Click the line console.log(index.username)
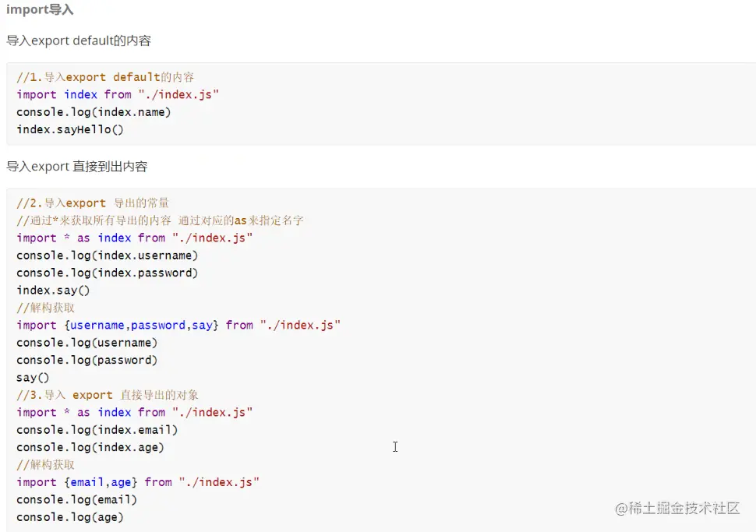Image resolution: width=756 pixels, height=532 pixels. pyautogui.click(x=107, y=255)
